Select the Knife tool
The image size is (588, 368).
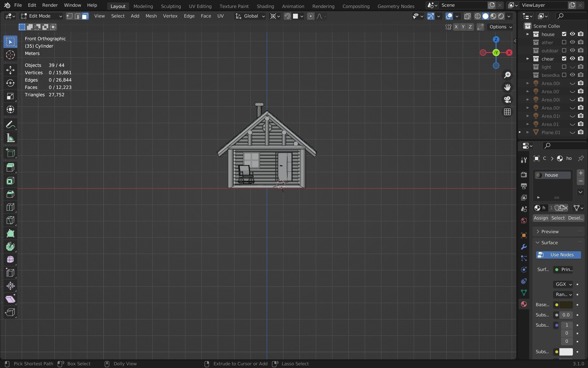(10, 220)
